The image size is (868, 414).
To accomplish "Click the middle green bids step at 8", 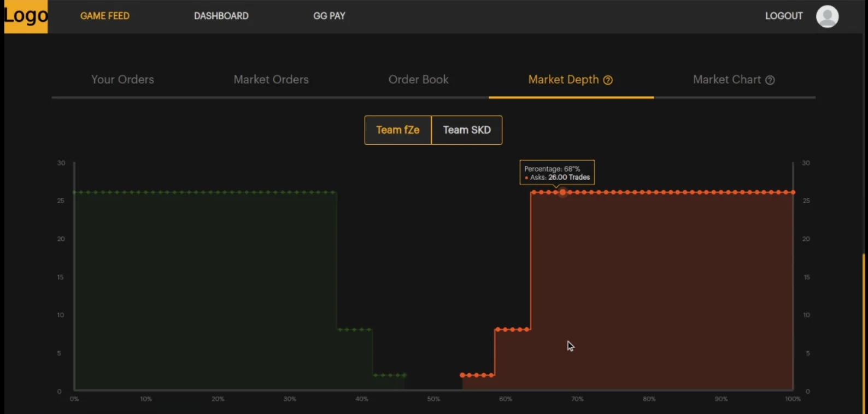I will coord(354,330).
